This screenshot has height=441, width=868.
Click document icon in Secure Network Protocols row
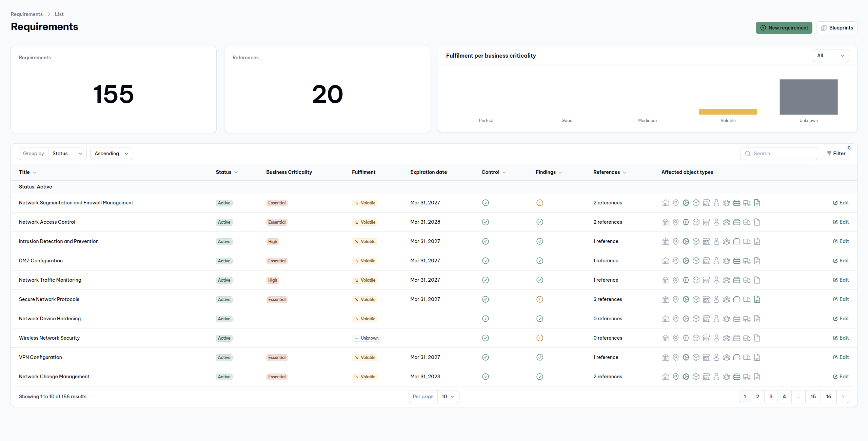(757, 299)
